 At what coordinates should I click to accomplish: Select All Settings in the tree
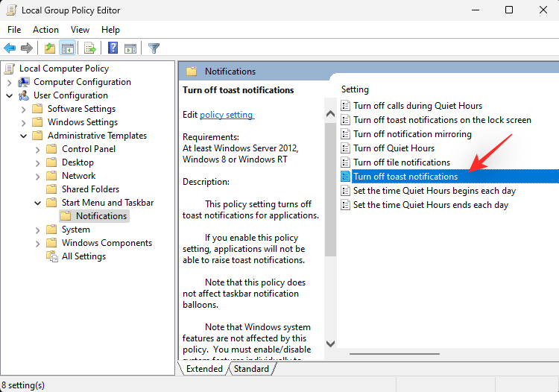(83, 256)
